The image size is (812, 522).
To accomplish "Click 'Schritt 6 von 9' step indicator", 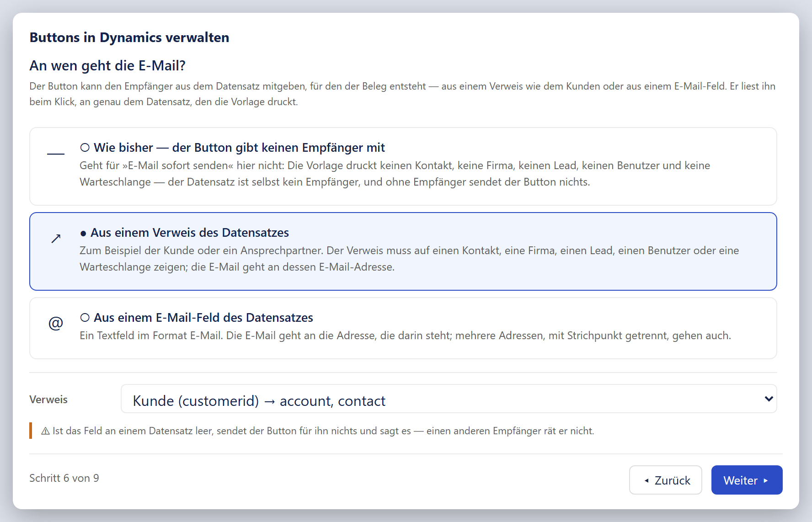I will [x=64, y=478].
